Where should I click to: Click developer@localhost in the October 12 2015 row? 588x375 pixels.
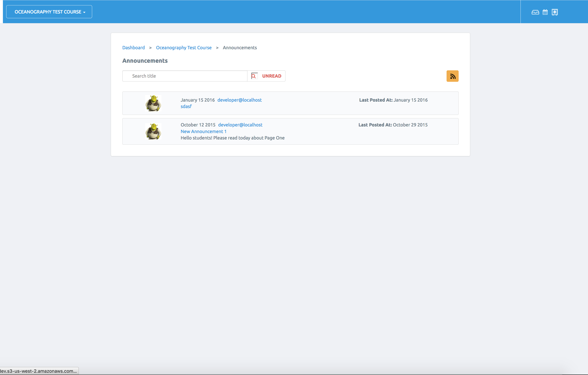click(240, 125)
